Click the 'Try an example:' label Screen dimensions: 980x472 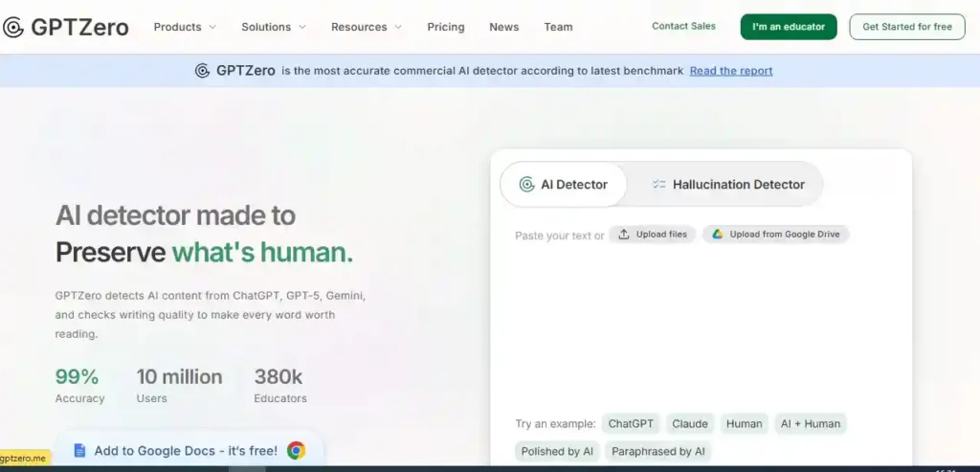(x=556, y=424)
